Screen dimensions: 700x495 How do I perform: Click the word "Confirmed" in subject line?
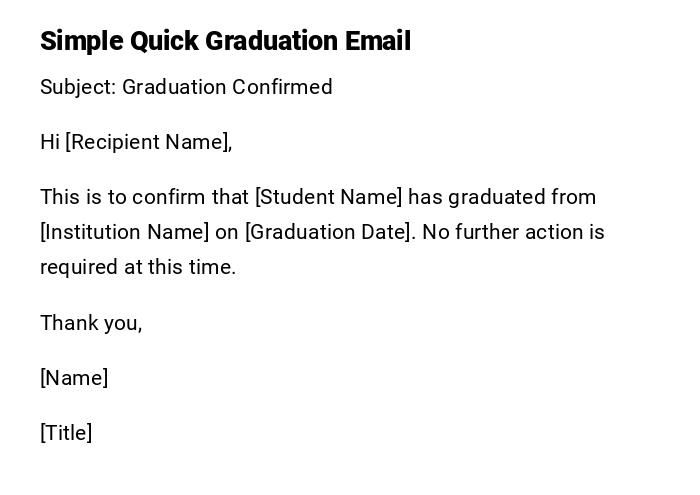click(282, 87)
